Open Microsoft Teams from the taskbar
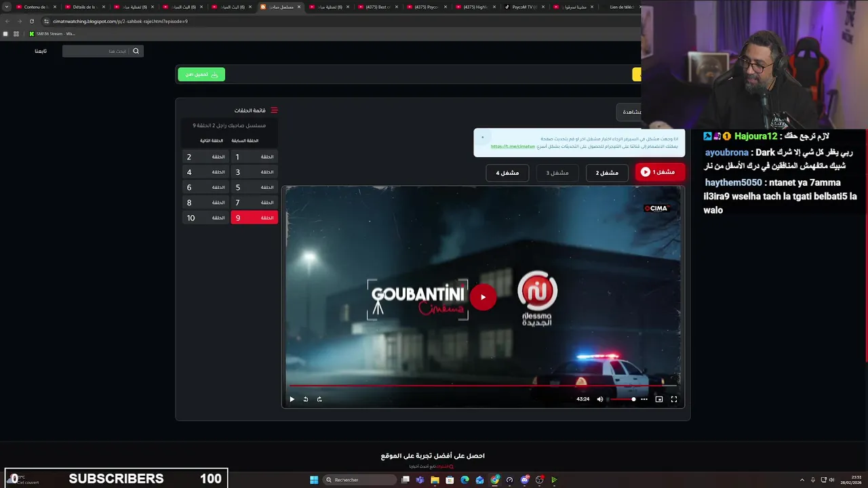The width and height of the screenshot is (868, 488). tap(420, 480)
